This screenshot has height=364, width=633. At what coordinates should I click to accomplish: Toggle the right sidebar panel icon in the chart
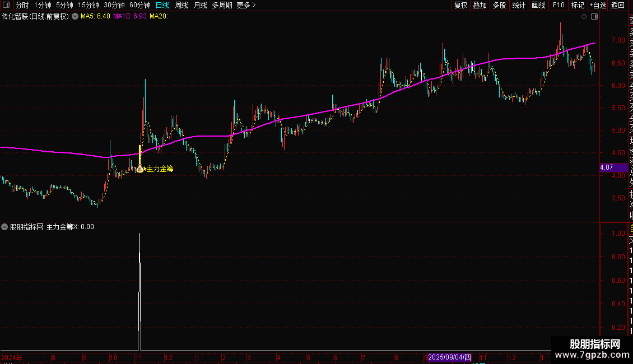[594, 17]
